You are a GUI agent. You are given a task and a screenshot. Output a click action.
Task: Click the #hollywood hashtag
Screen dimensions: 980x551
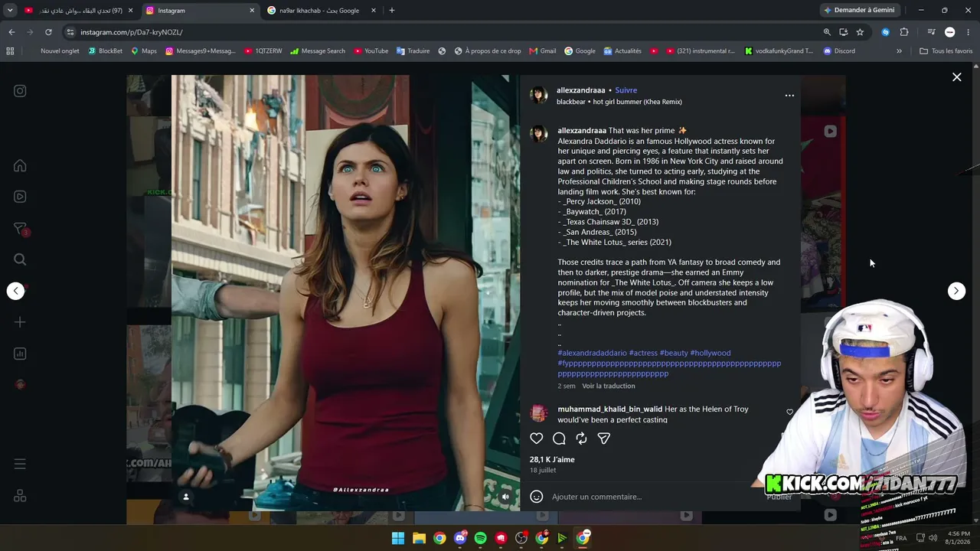[x=710, y=354]
